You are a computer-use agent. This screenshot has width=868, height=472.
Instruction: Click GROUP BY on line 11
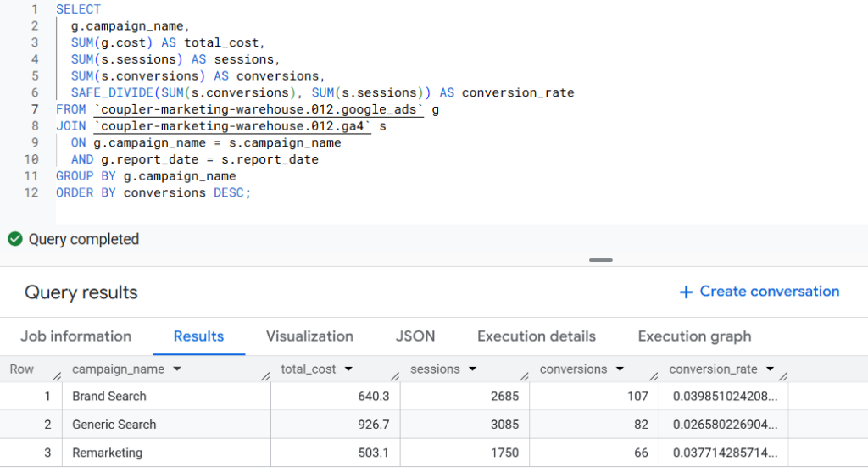[x=86, y=176]
